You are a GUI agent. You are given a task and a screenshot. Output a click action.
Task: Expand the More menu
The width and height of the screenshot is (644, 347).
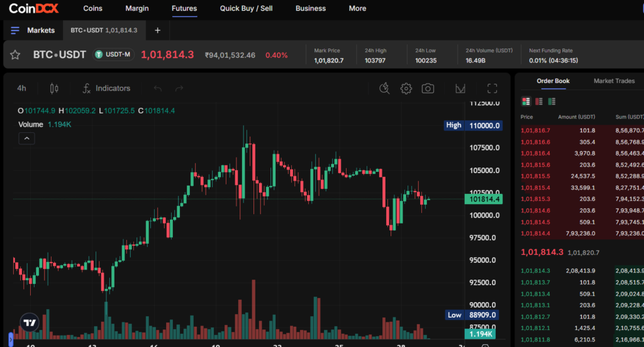(357, 8)
